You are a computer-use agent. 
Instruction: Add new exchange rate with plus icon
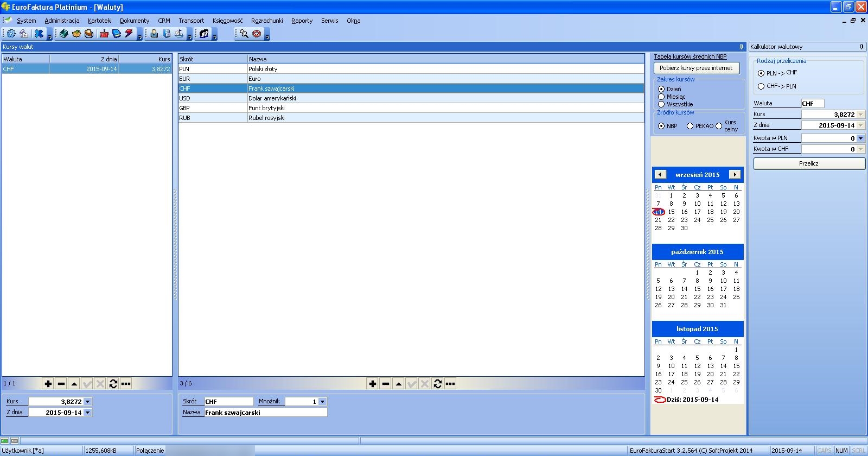click(x=48, y=384)
